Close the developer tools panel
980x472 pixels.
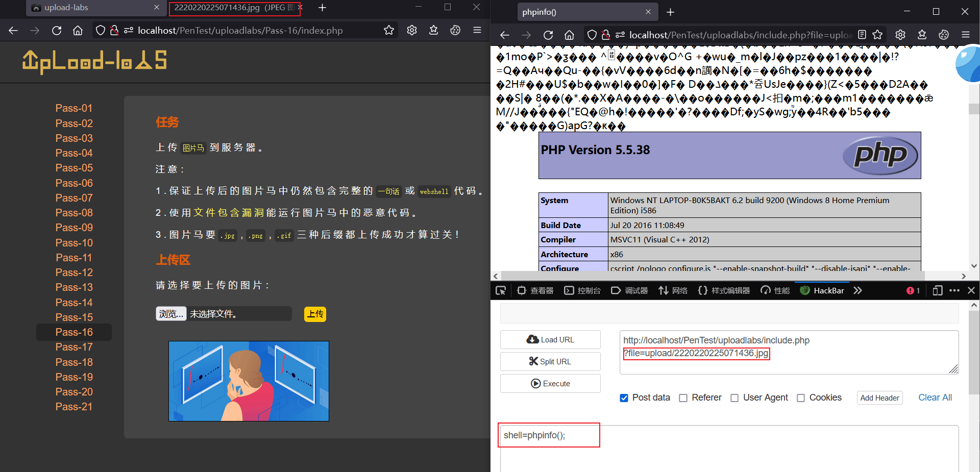(971, 290)
